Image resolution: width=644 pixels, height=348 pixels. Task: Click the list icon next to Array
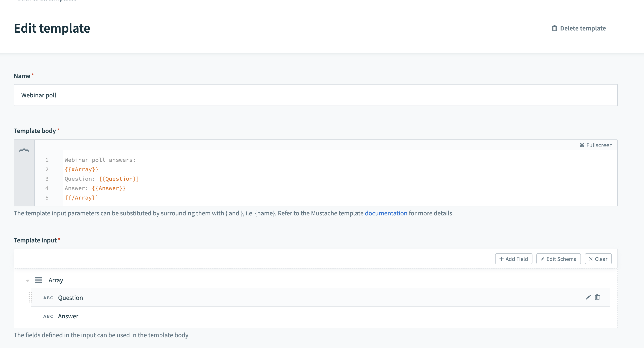[38, 280]
